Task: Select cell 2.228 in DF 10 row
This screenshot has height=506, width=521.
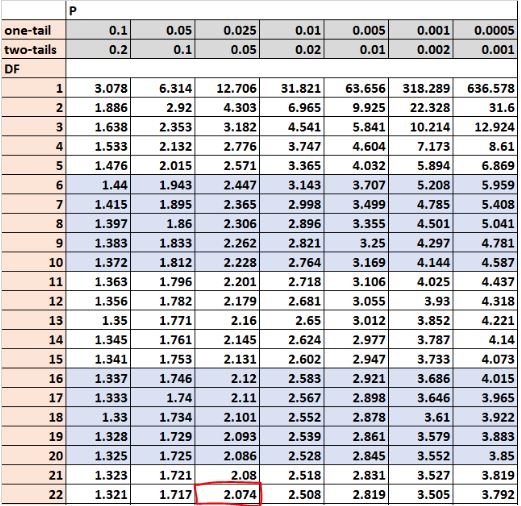Action: [x=227, y=262]
